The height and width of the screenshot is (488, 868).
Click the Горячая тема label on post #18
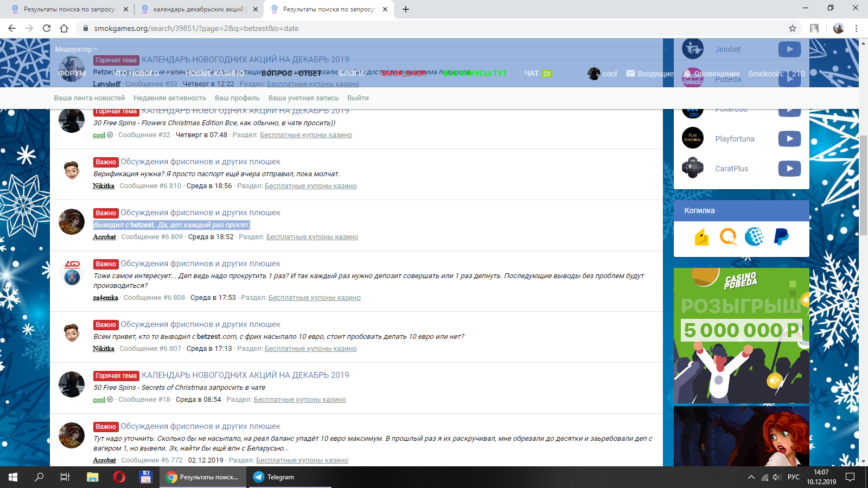click(x=116, y=376)
